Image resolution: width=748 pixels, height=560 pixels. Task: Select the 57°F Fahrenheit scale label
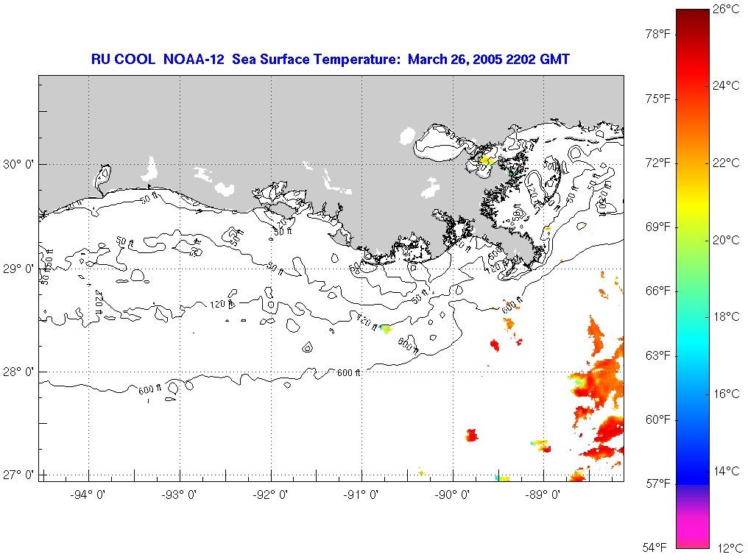pos(658,484)
